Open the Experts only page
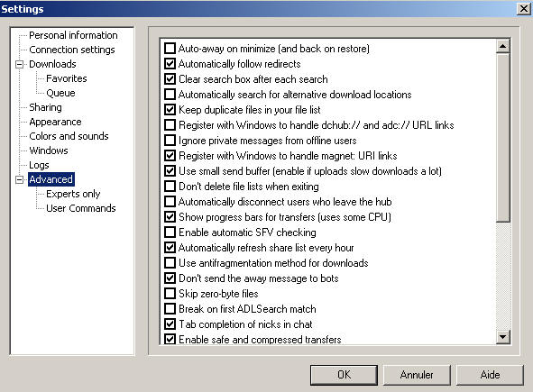The height and width of the screenshot is (392, 533). point(73,194)
